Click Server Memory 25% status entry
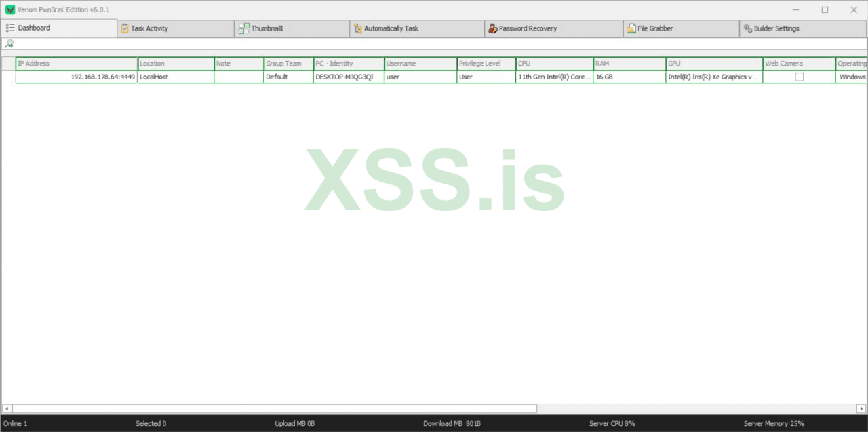Viewport: 868px width, 432px height. pos(774,424)
